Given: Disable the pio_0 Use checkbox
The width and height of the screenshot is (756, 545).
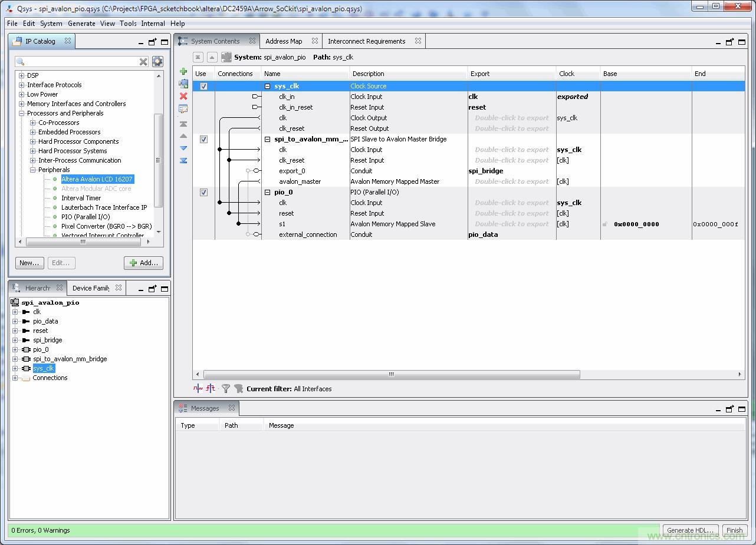Looking at the screenshot, I should (203, 193).
